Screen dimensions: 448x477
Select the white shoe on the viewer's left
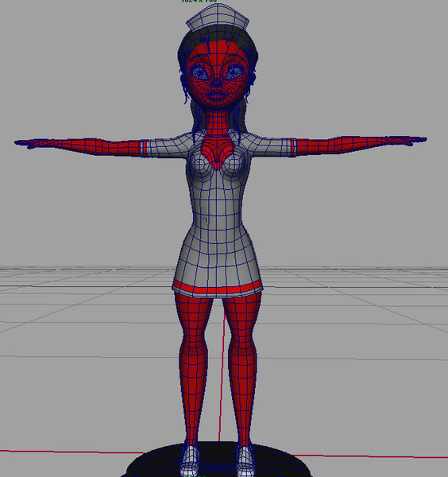pyautogui.click(x=191, y=460)
